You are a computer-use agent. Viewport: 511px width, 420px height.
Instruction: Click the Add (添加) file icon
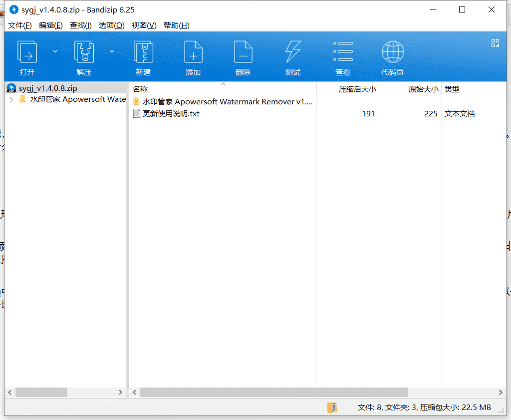click(193, 52)
